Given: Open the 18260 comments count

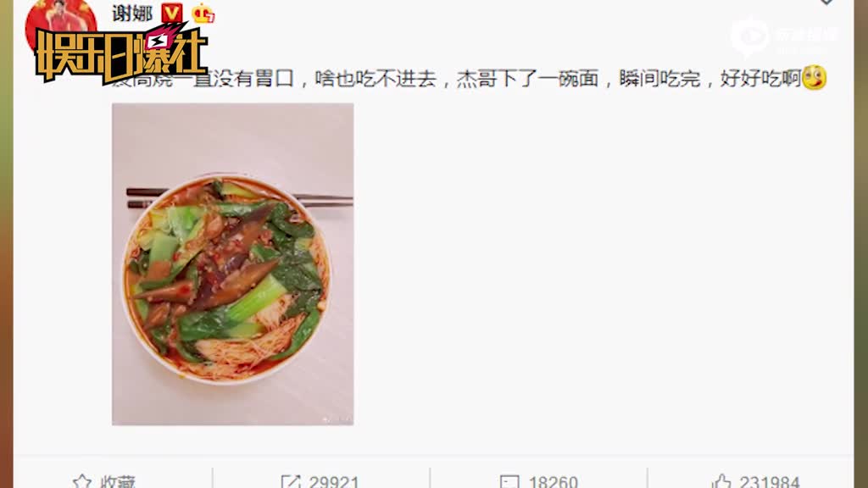Looking at the screenshot, I should 553,481.
